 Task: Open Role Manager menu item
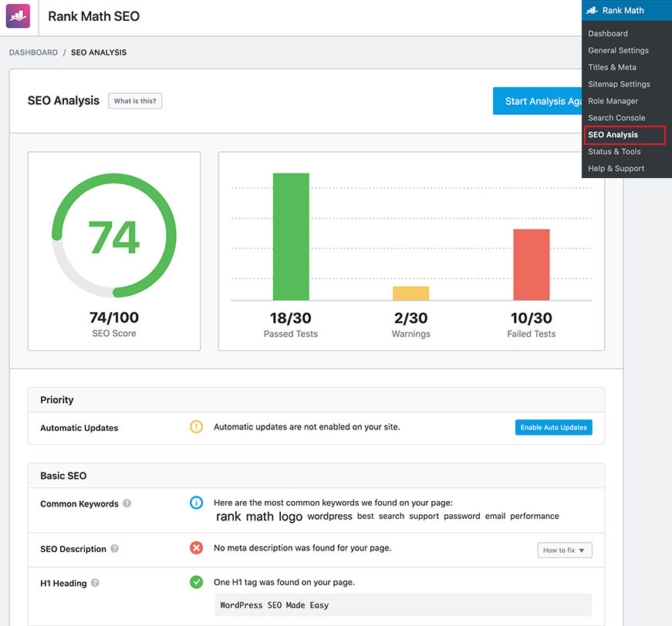(613, 101)
